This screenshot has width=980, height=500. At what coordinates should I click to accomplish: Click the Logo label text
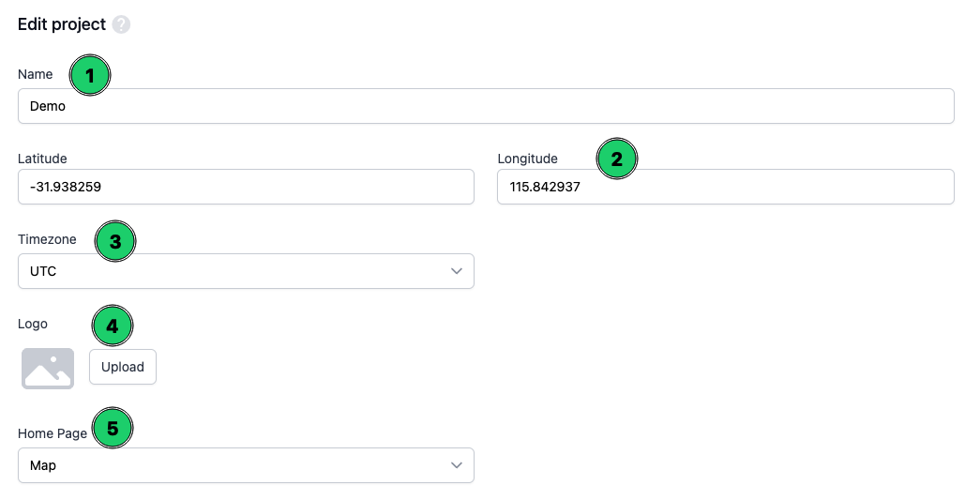(33, 325)
